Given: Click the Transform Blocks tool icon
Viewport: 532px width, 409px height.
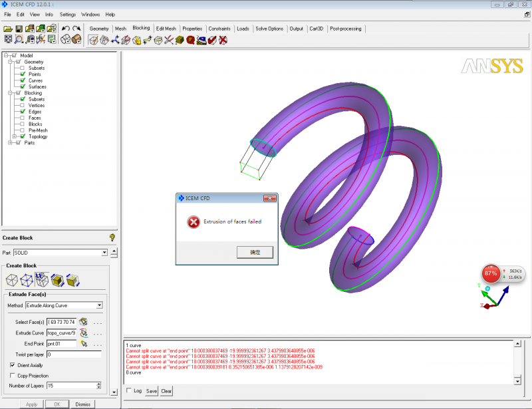Looking at the screenshot, I should (158, 41).
